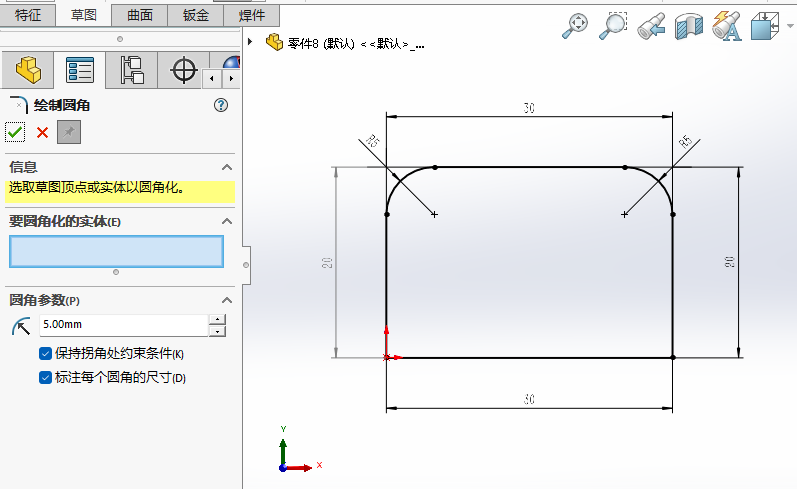The width and height of the screenshot is (797, 489).
Task: Increase fillet radius with up arrow
Action: pyautogui.click(x=218, y=319)
